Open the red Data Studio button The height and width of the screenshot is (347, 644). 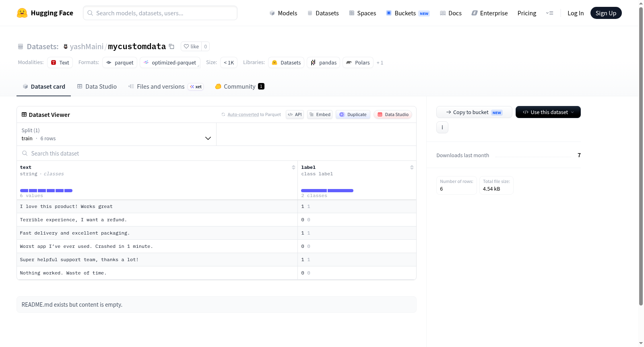(x=393, y=114)
